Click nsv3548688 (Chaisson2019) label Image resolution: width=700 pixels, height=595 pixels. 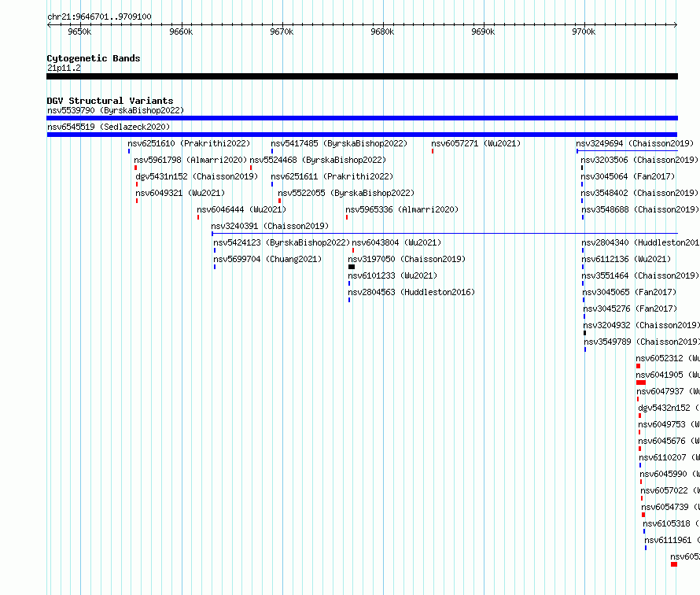click(x=640, y=209)
